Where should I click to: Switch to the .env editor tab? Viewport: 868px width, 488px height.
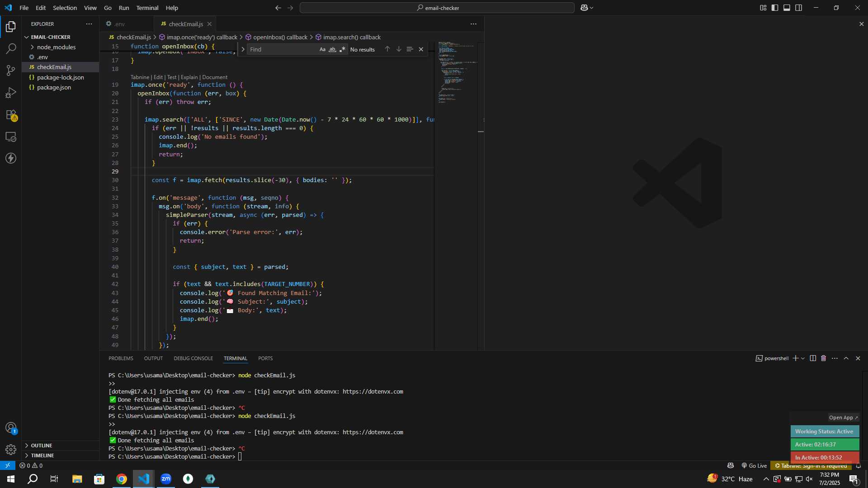pos(119,24)
